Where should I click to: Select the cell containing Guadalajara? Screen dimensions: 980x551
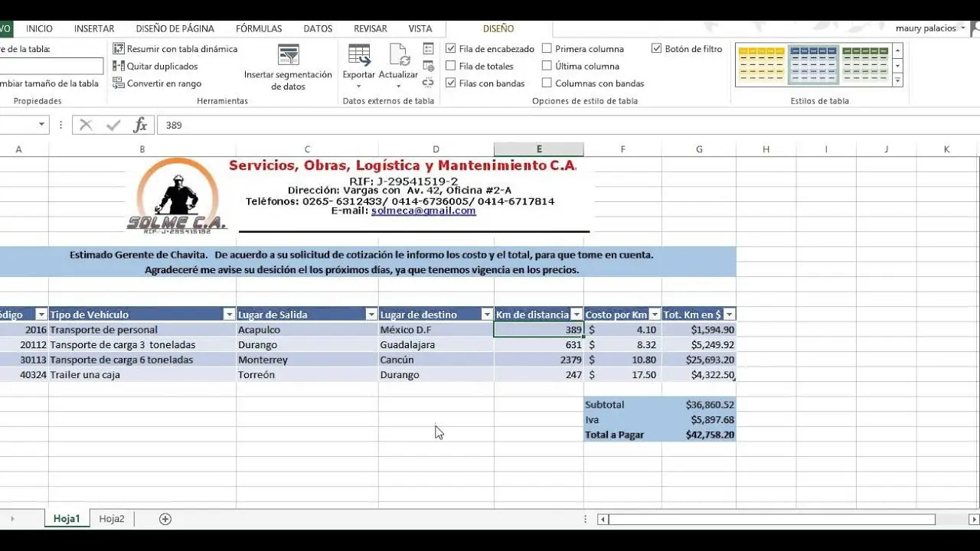[x=436, y=345]
